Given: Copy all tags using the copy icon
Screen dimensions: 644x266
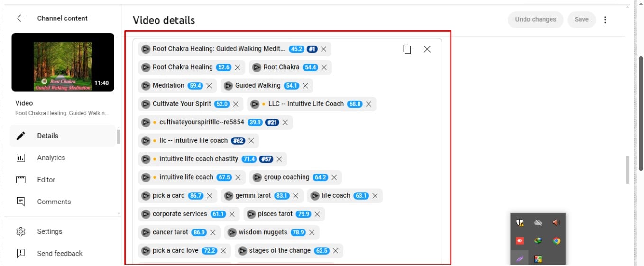Looking at the screenshot, I should (x=407, y=49).
